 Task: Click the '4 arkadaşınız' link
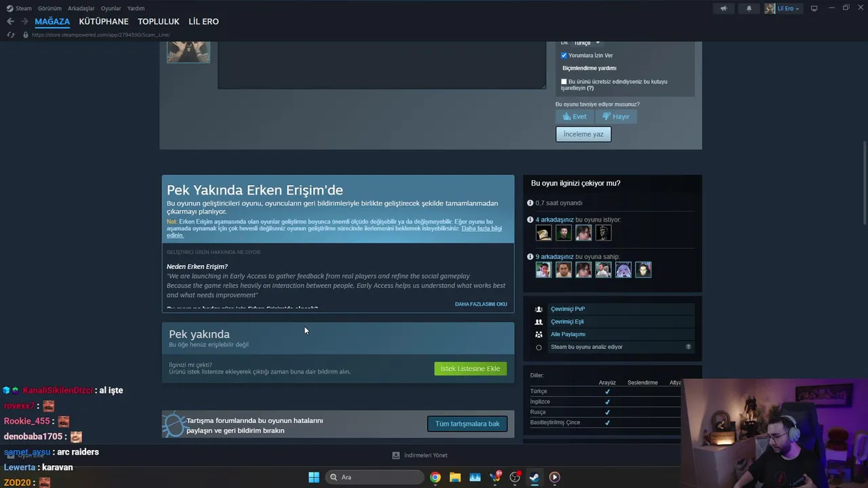[554, 220]
